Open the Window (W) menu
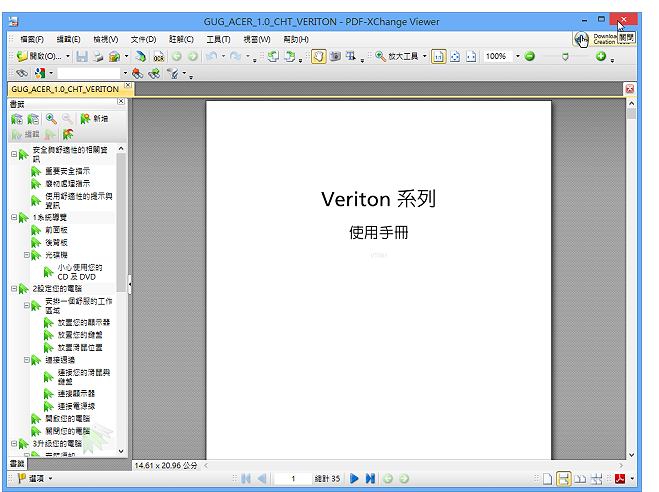Screen dimensions: 659x492 257,39
